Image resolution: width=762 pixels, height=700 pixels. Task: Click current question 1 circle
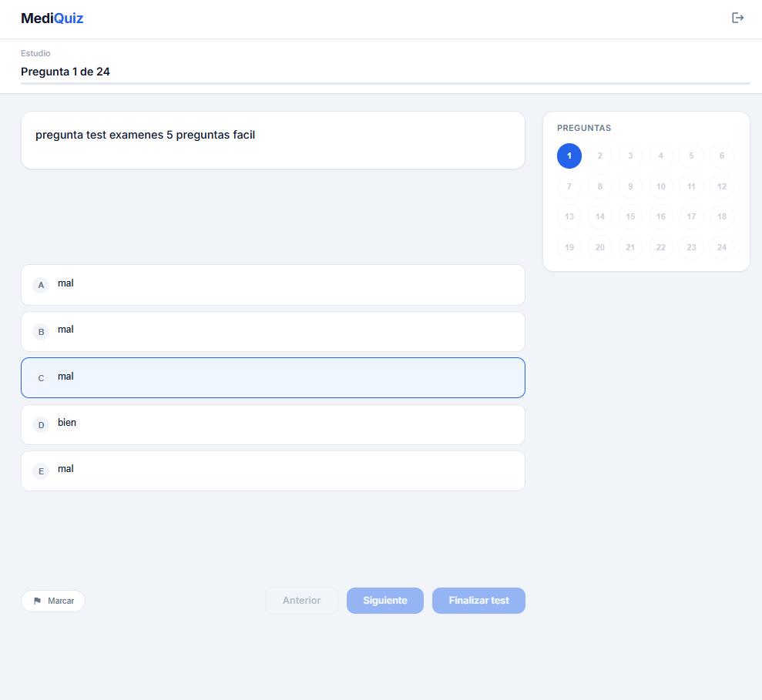(569, 156)
